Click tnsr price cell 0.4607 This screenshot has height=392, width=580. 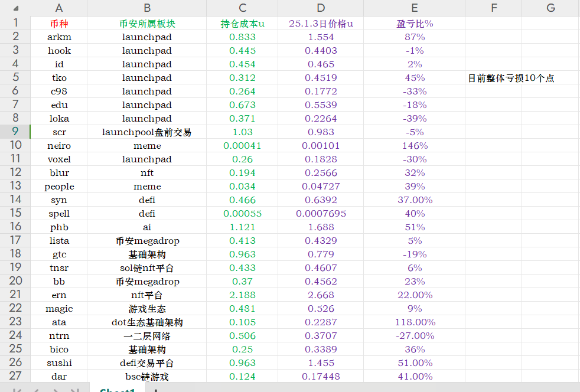click(x=321, y=268)
